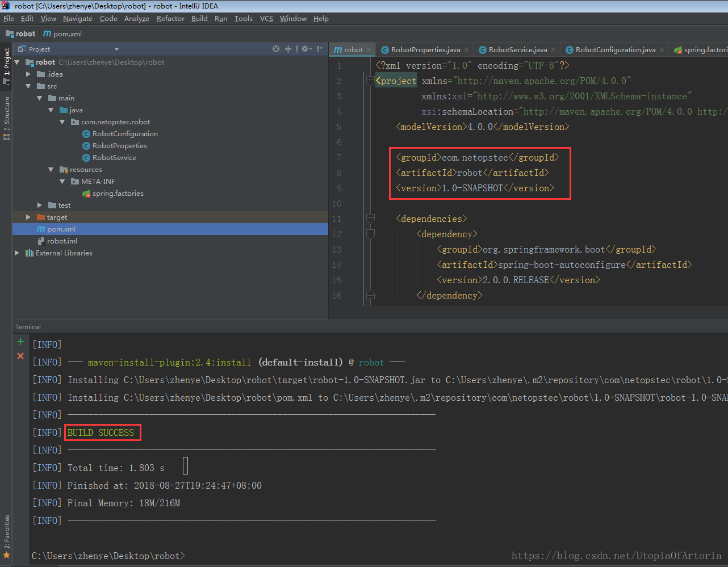The height and width of the screenshot is (567, 728).
Task: Open the Project view type dropdown
Action: click(x=116, y=49)
